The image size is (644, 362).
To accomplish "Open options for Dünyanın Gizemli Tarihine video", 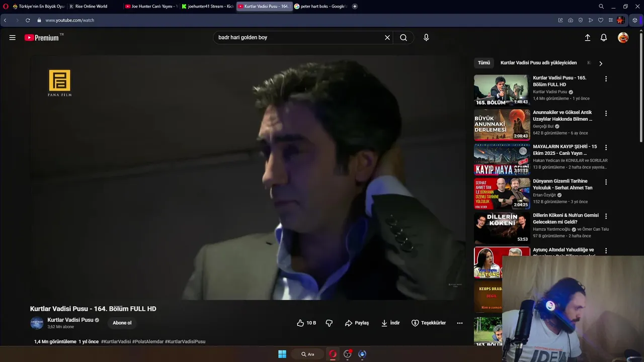I will coord(606,182).
